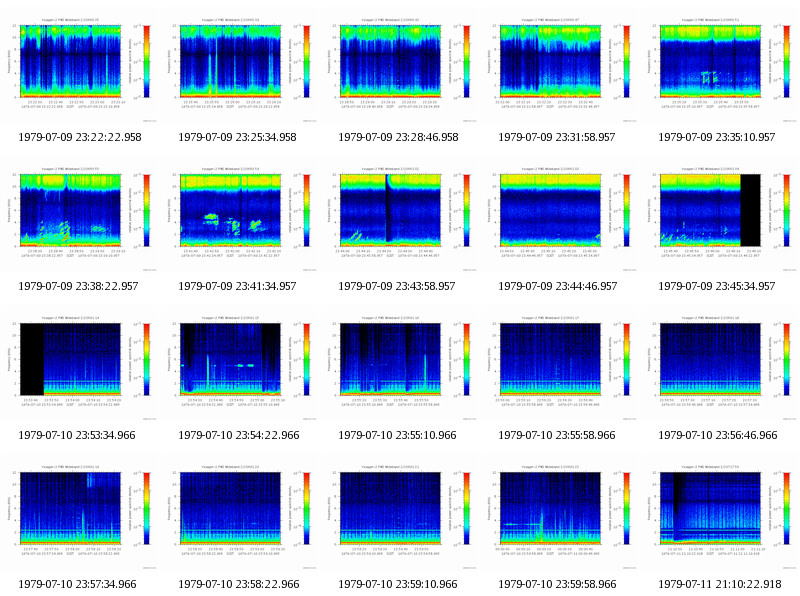Click the caption text 1979-07-09 23:43:58.957
Viewport: 800px width, 596px height.
pyautogui.click(x=396, y=286)
